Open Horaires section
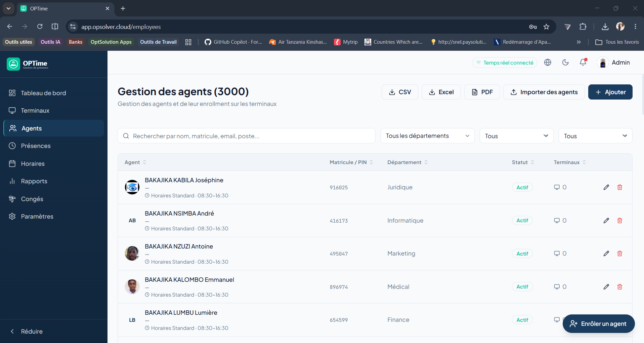This screenshot has width=644, height=343. pos(54,164)
